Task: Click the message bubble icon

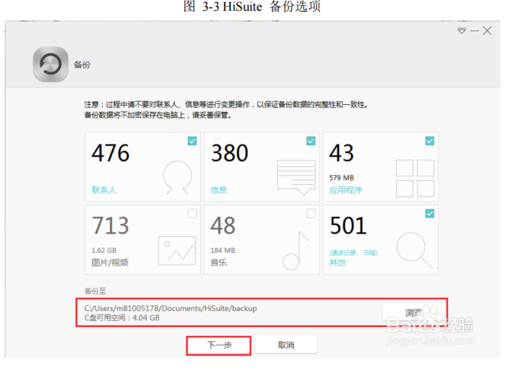Action: [296, 177]
